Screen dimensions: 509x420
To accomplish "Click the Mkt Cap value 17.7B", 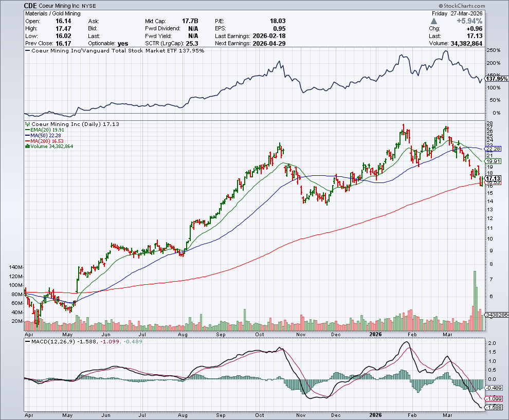I will (190, 21).
